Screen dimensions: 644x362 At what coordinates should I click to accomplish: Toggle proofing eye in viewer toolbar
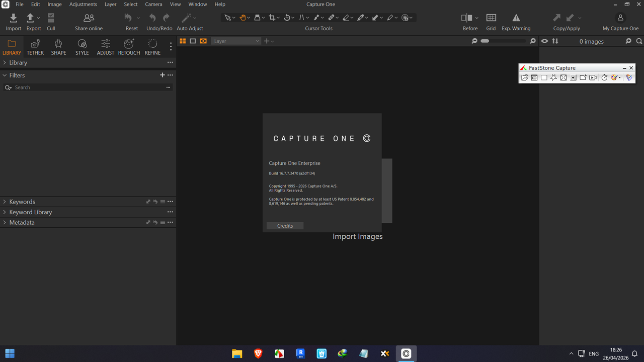203,41
